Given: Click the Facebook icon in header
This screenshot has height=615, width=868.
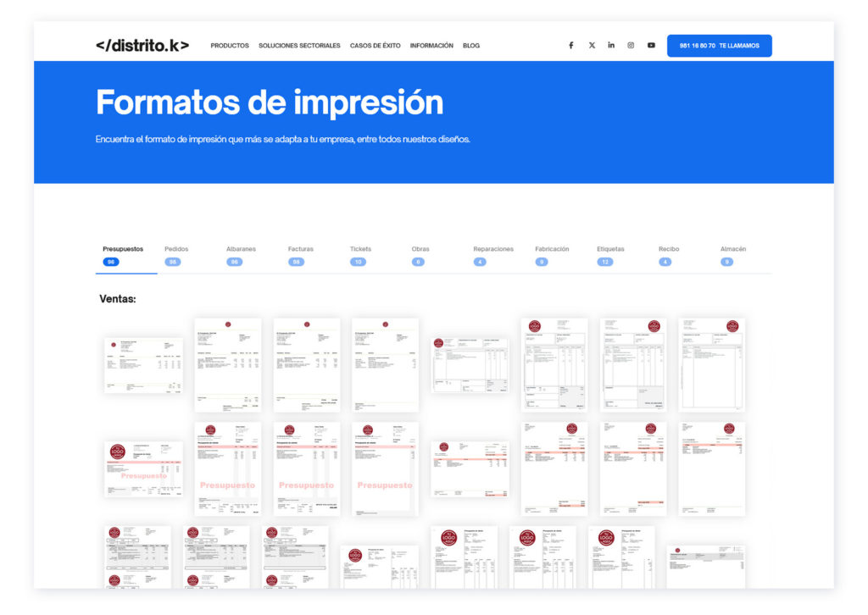Looking at the screenshot, I should [x=570, y=46].
